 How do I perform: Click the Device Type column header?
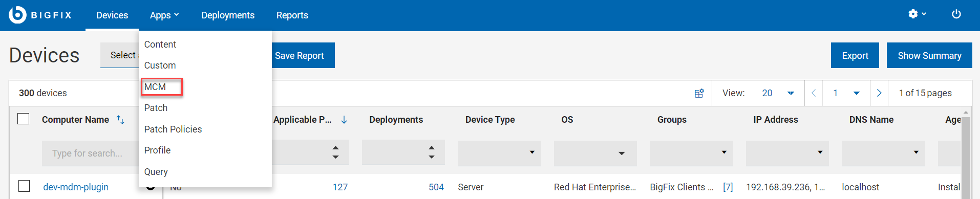490,120
